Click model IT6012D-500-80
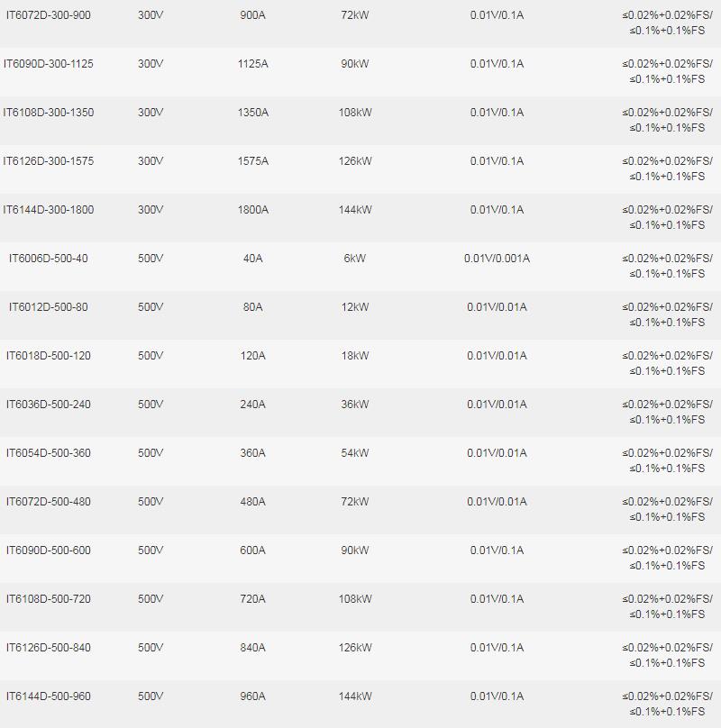 click(49, 307)
